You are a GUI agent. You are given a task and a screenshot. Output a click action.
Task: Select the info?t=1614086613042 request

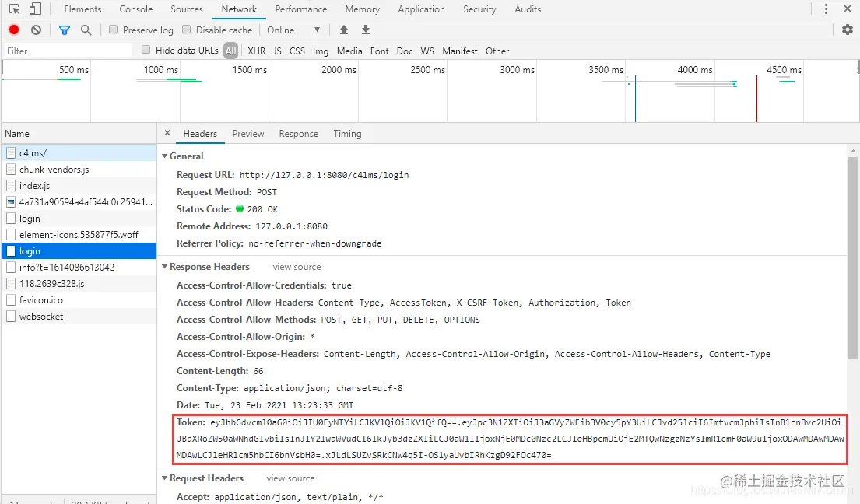click(x=79, y=268)
